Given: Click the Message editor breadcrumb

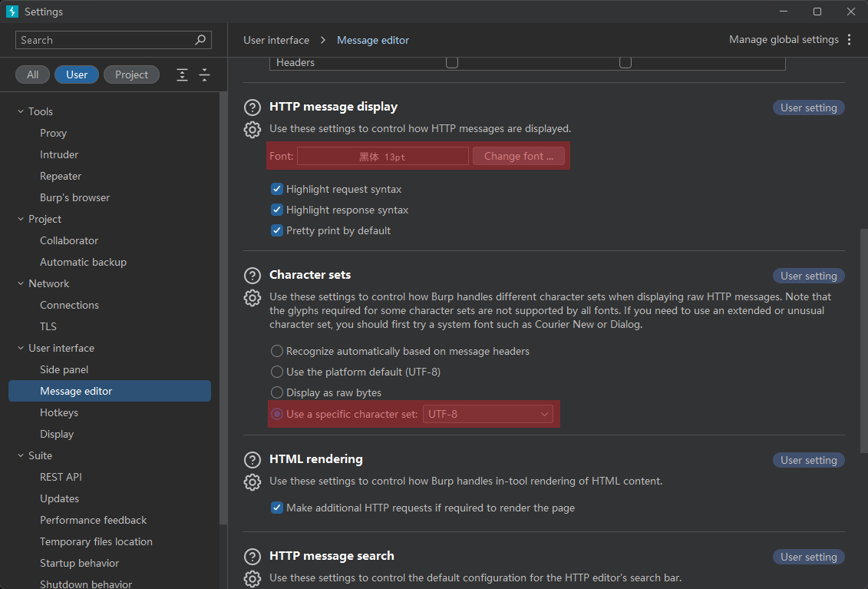Looking at the screenshot, I should point(372,40).
